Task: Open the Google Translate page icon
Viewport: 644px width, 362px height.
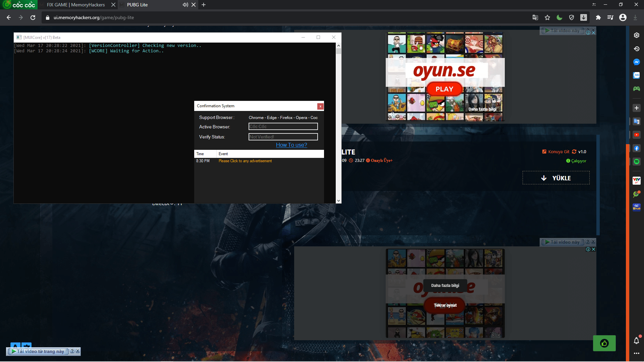Action: (535, 17)
